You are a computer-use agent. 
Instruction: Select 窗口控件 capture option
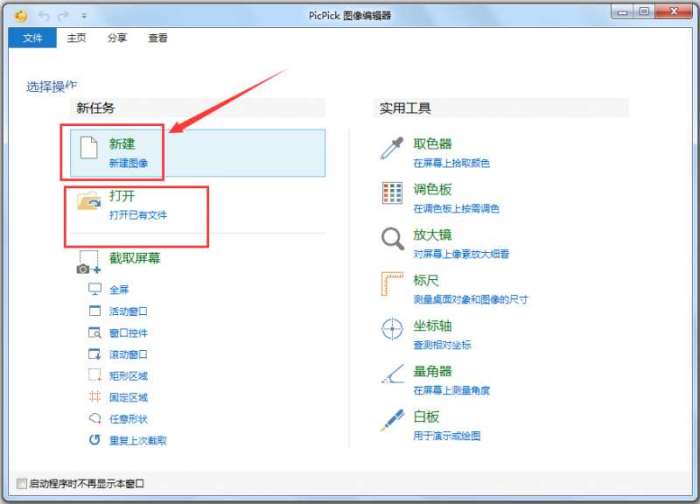(x=128, y=333)
